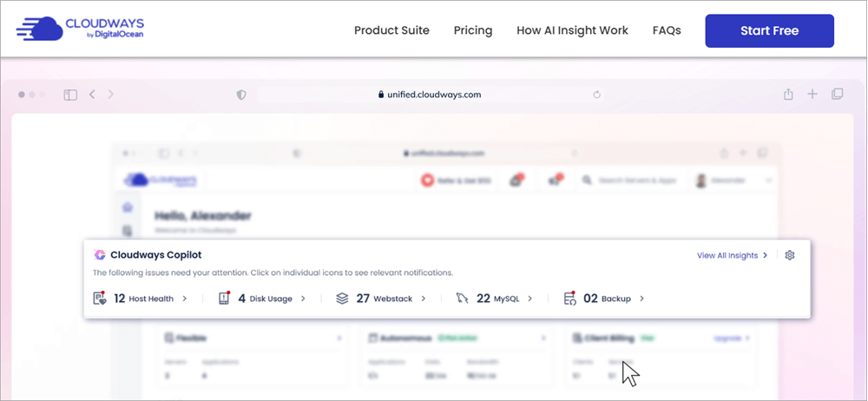Click the Webstack layers icon

[342, 299]
